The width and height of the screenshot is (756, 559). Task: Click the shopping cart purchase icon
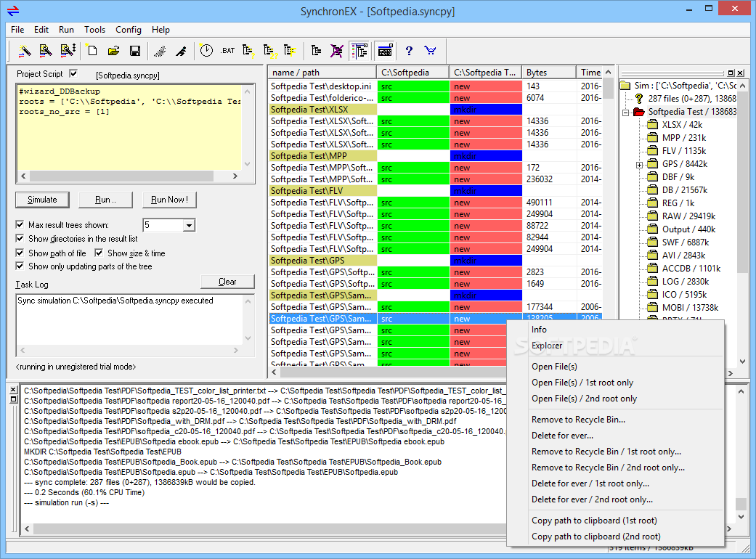click(x=430, y=51)
